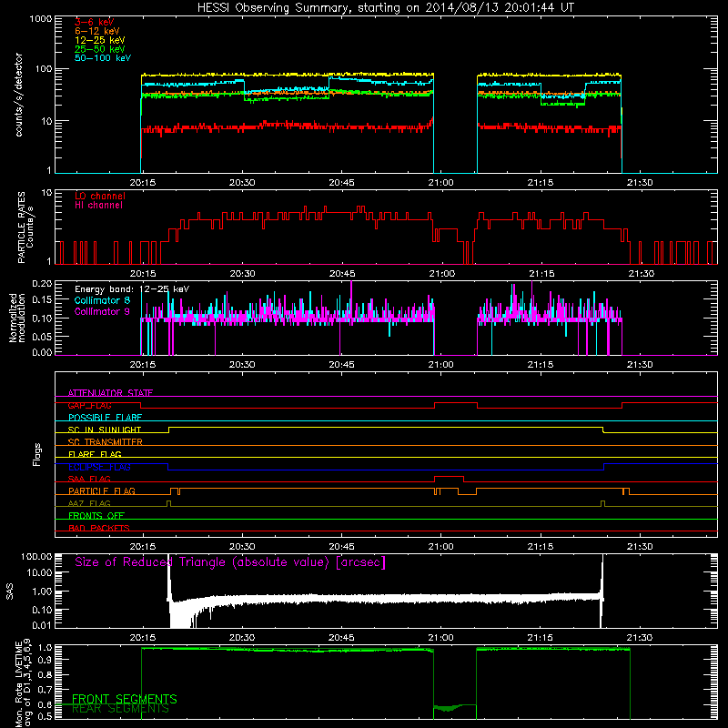The width and height of the screenshot is (728, 728).
Task: Click the 21:30 tick under the particle rates plot
Action: (642, 274)
